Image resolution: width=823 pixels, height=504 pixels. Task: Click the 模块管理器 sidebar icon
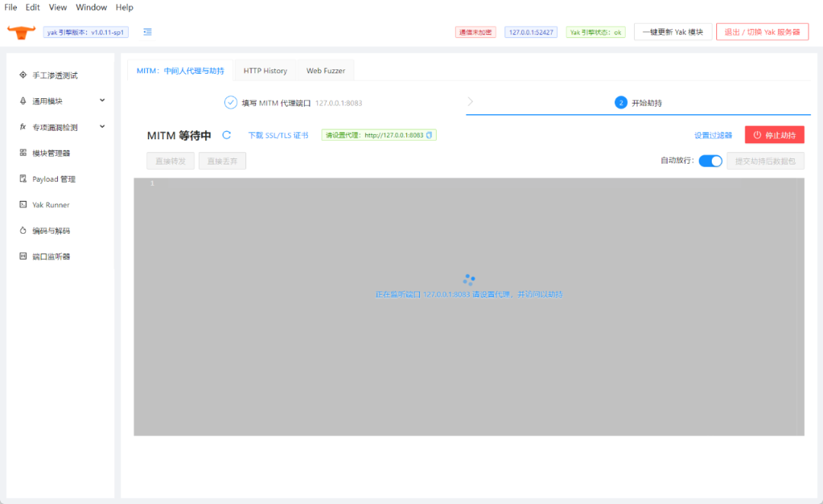point(23,152)
